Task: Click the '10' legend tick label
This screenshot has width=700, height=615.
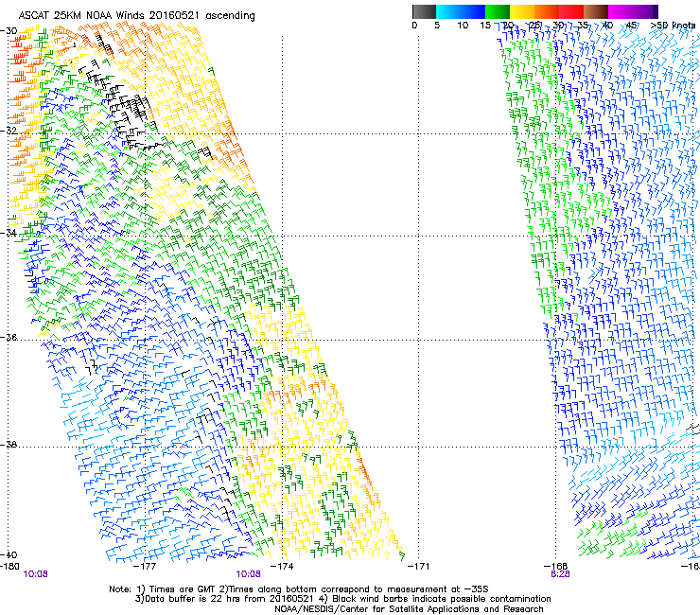Action: pyautogui.click(x=463, y=25)
